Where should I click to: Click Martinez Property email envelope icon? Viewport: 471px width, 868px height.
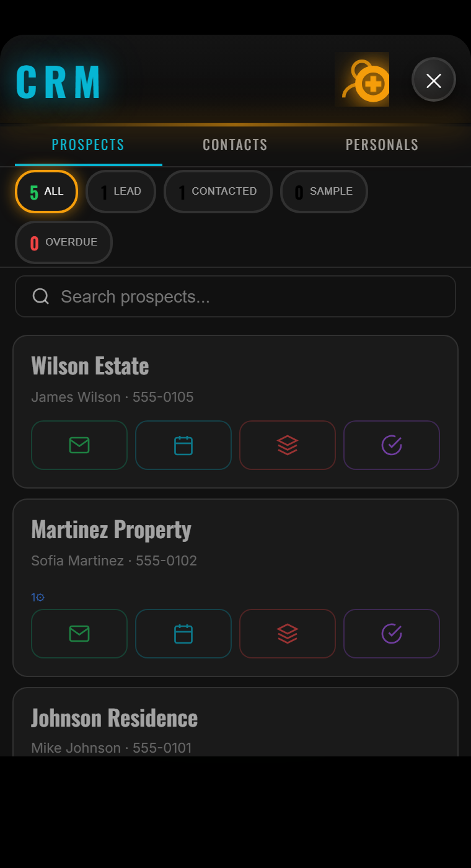[x=79, y=634]
